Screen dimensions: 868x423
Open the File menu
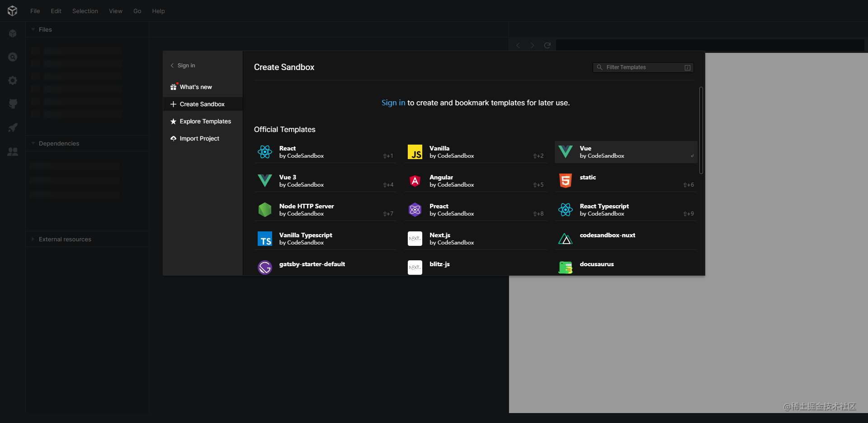coord(34,11)
